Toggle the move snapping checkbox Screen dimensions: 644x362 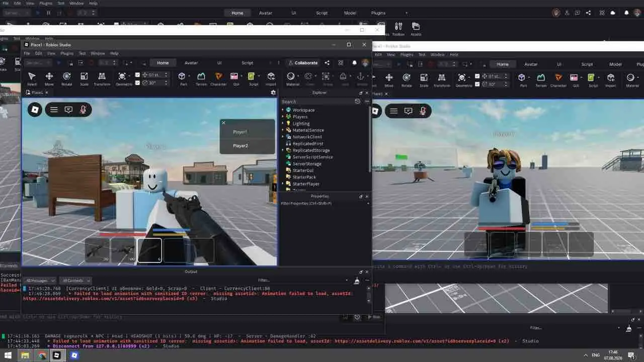click(137, 75)
